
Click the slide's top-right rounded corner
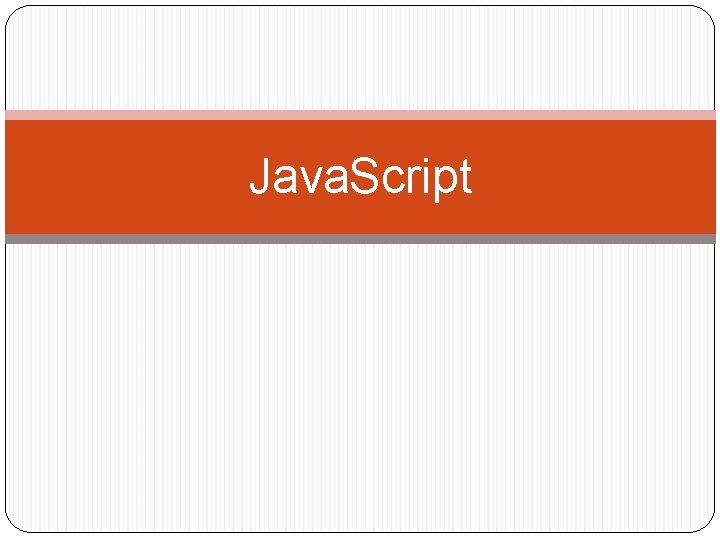pos(707,15)
